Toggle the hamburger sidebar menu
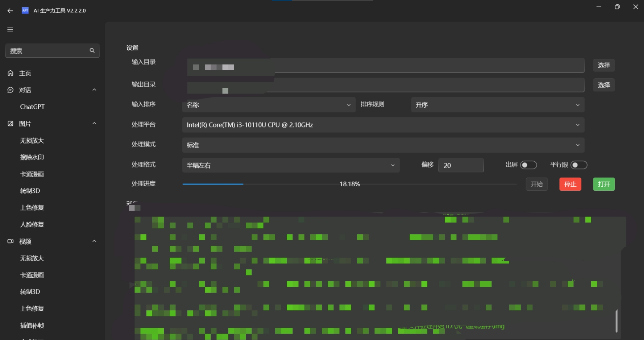The image size is (644, 340). tap(10, 30)
